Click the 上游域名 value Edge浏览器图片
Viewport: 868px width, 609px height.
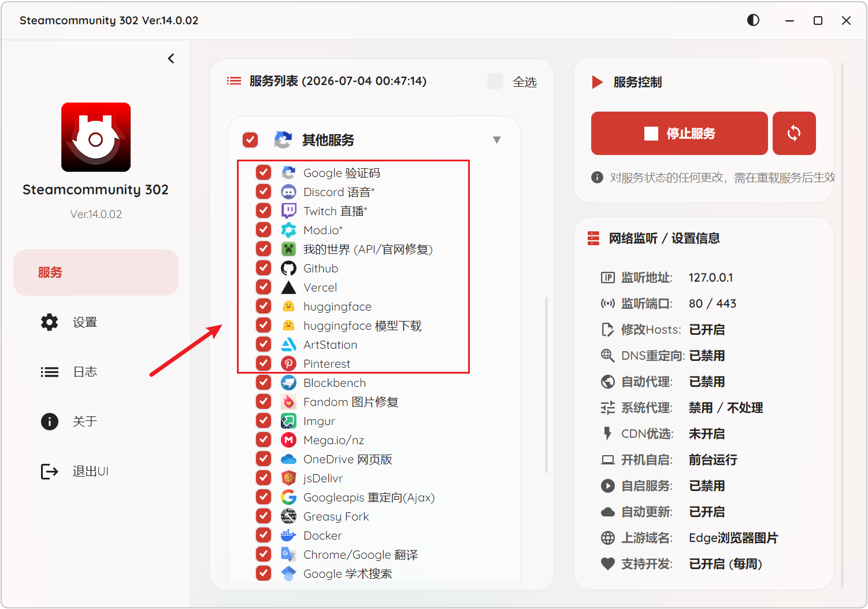click(733, 538)
